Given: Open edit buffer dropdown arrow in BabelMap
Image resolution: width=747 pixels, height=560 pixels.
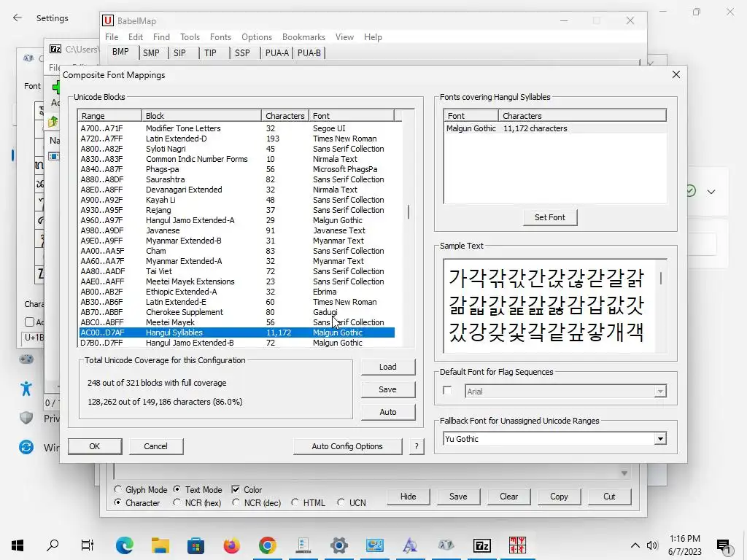Looking at the screenshot, I should (x=624, y=473).
